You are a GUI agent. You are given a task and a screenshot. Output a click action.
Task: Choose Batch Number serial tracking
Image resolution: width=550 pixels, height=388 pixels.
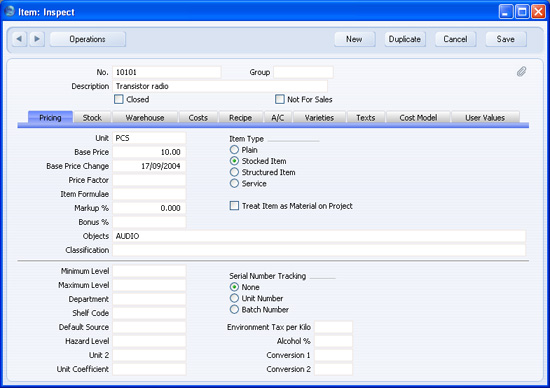234,309
